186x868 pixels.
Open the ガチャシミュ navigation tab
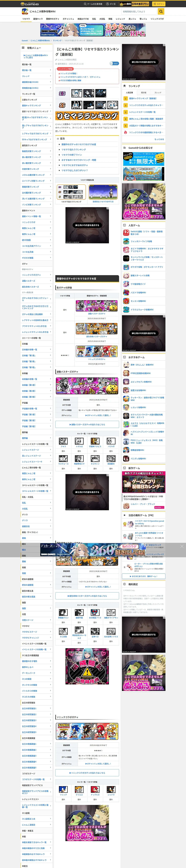[68, 19]
